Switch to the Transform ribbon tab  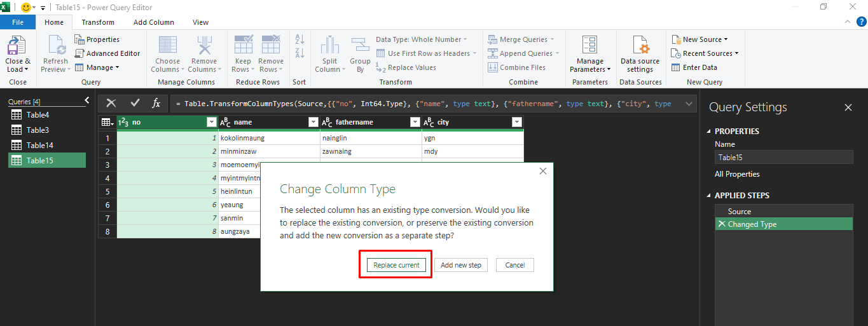pos(98,22)
